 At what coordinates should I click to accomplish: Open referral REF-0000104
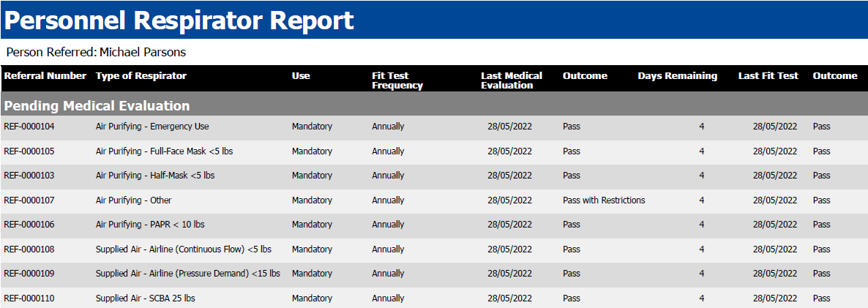click(x=29, y=127)
